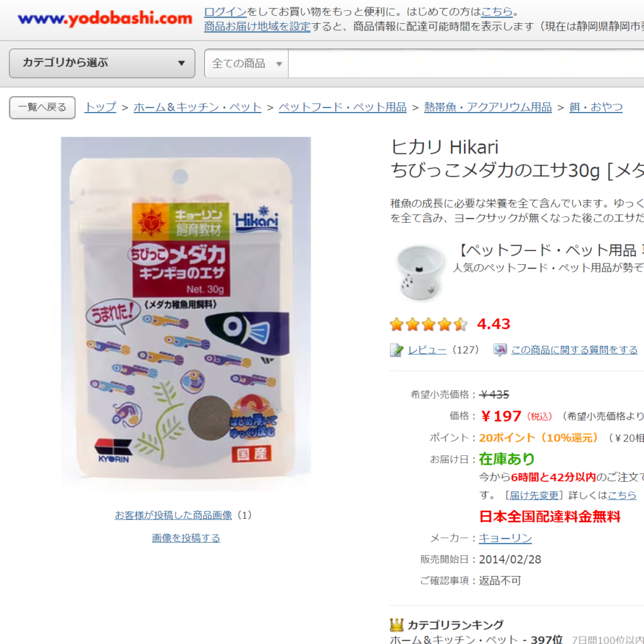Click 画像を投稿する link

(186, 538)
